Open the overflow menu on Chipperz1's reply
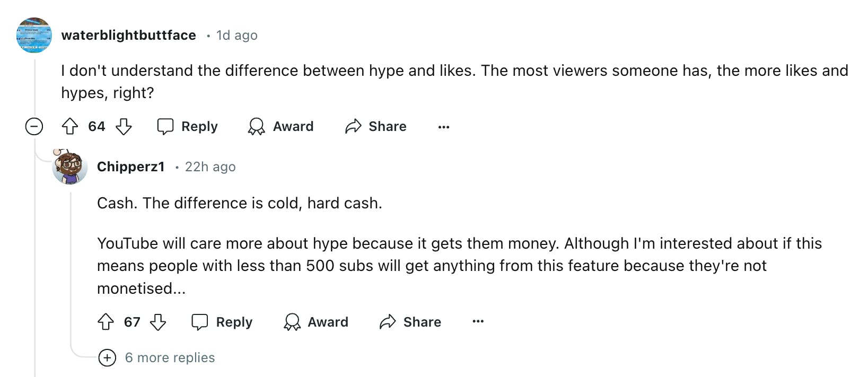This screenshot has width=868, height=377. 478,322
